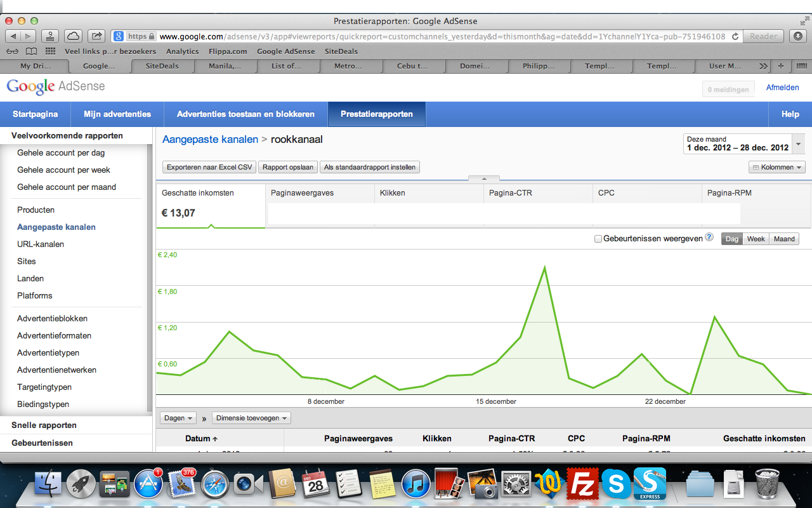Viewport: 812px width, 508px height.
Task: Switch chart granularity to Week
Action: pyautogui.click(x=756, y=239)
